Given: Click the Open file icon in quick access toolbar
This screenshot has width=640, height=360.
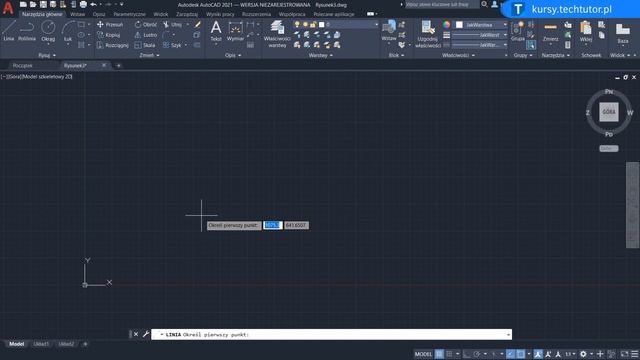Looking at the screenshot, I should click(33, 4).
